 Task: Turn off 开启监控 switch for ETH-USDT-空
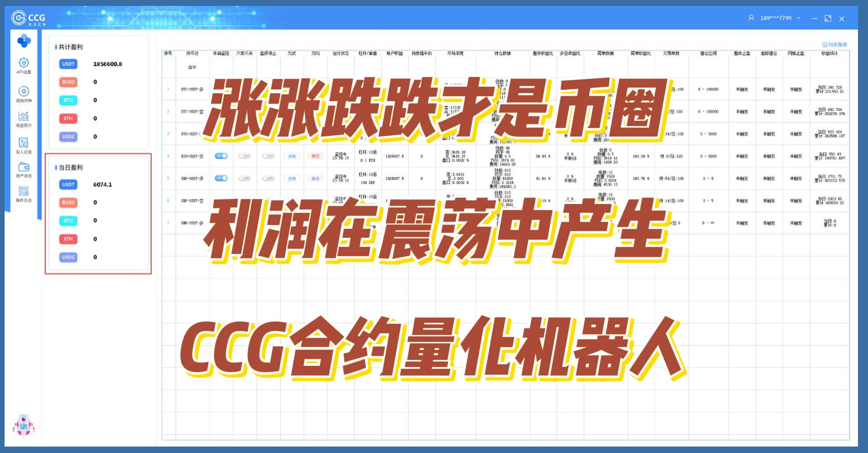tap(221, 156)
